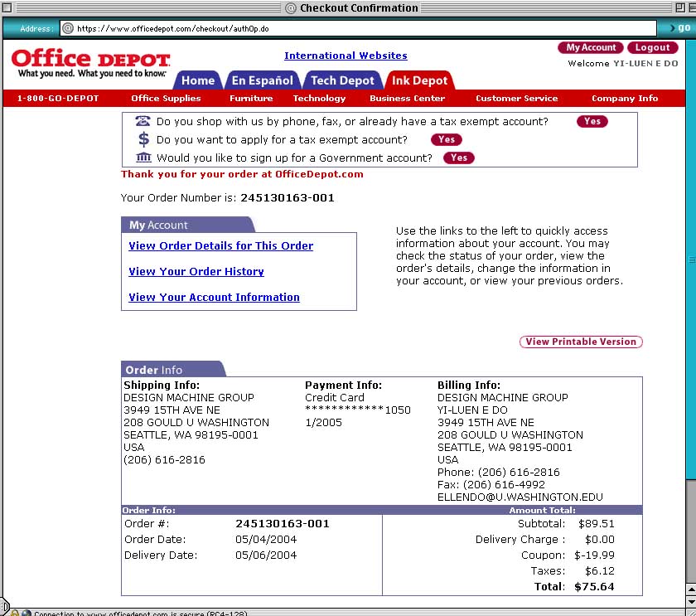Open the Technology menu
This screenshot has height=616, width=696.
tap(319, 98)
